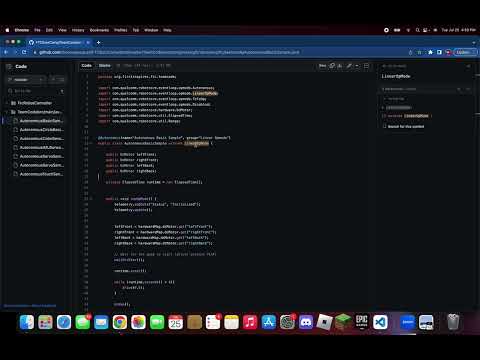Open the Trash in the Dock
Image resolution: width=480 pixels, height=360 pixels.
tap(453, 322)
